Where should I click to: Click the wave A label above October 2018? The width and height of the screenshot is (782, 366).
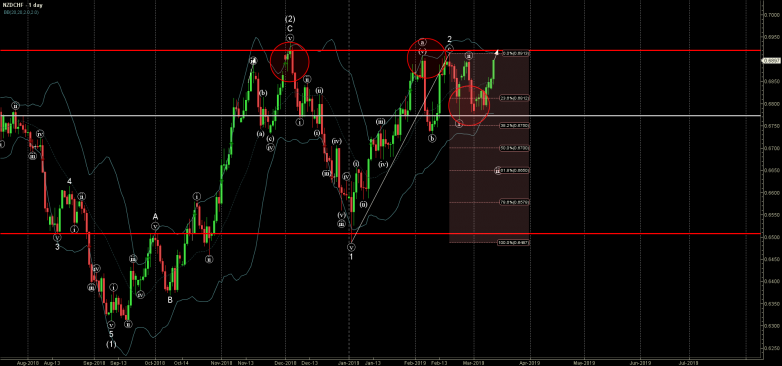[x=155, y=216]
